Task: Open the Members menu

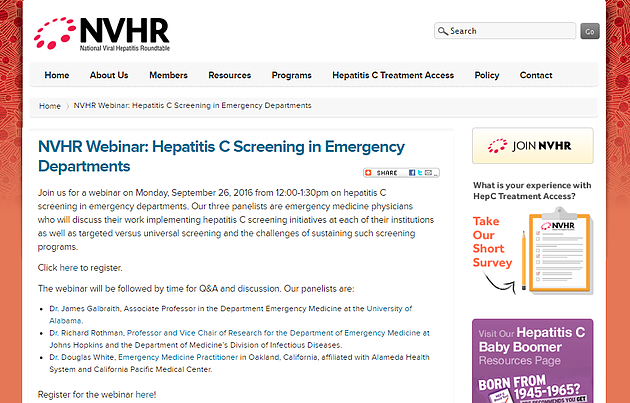Action: pos(168,75)
